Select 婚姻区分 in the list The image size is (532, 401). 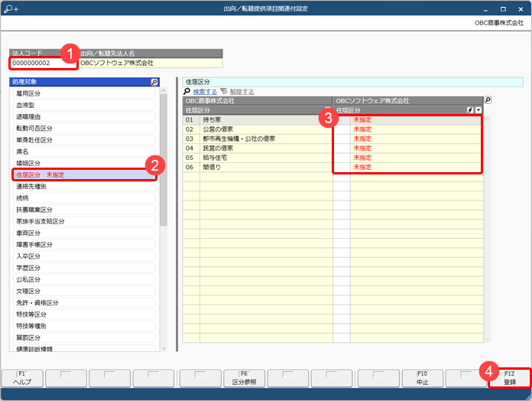(84, 163)
